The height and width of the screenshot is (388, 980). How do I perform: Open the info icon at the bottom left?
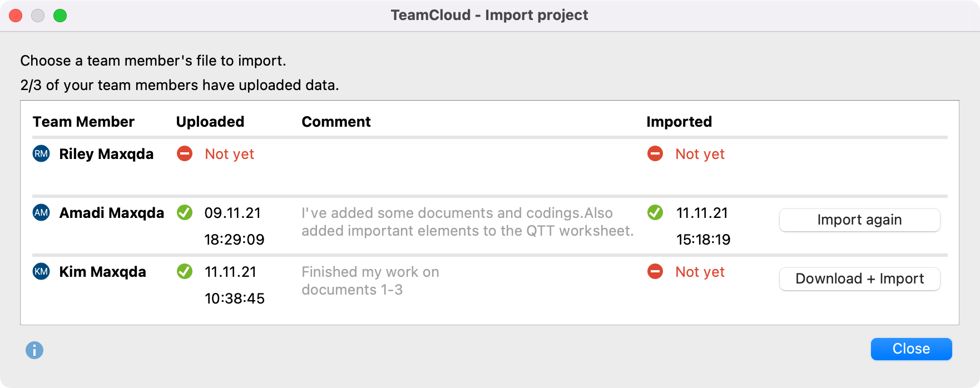click(x=34, y=351)
